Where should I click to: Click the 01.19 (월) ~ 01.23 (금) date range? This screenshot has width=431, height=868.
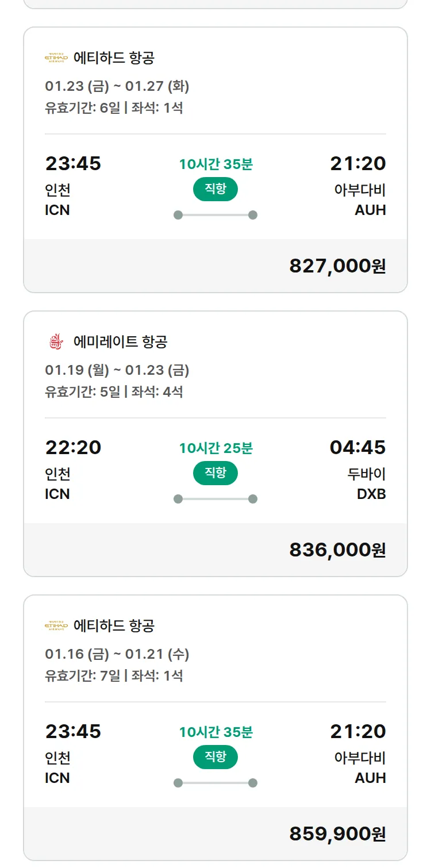117,370
